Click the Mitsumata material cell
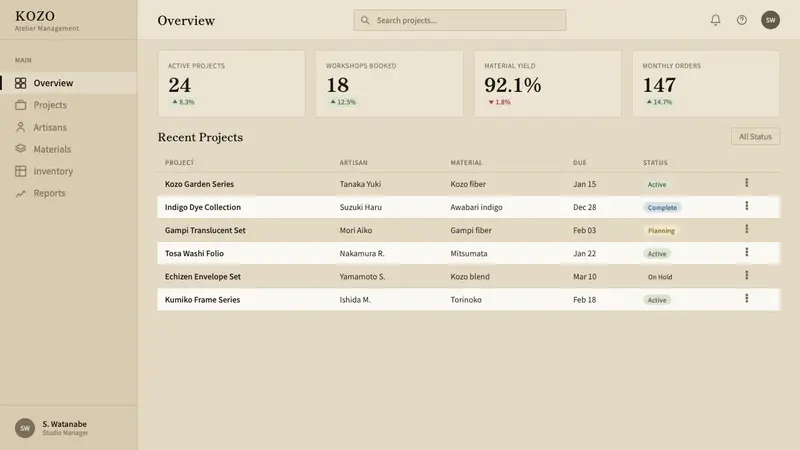This screenshot has width=800, height=450. click(468, 253)
